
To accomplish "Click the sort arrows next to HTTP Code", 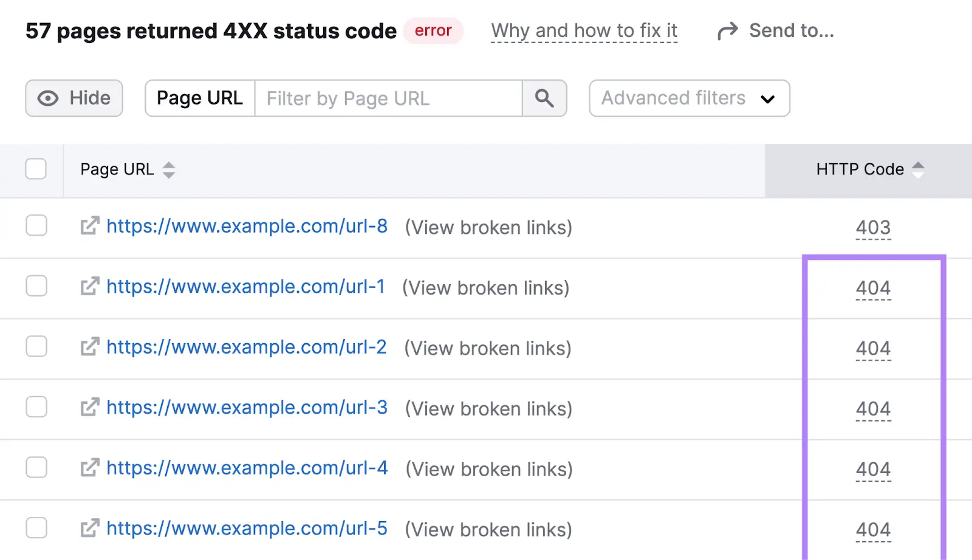I will [919, 170].
